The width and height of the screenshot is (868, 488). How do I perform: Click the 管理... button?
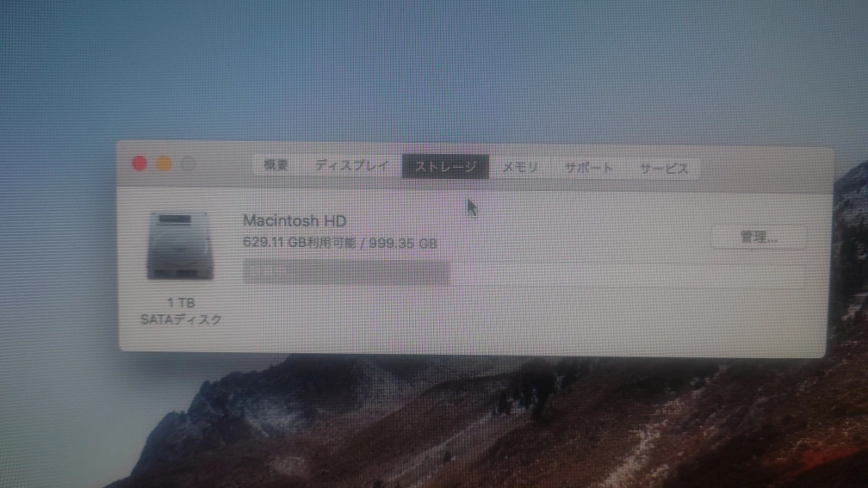[759, 238]
